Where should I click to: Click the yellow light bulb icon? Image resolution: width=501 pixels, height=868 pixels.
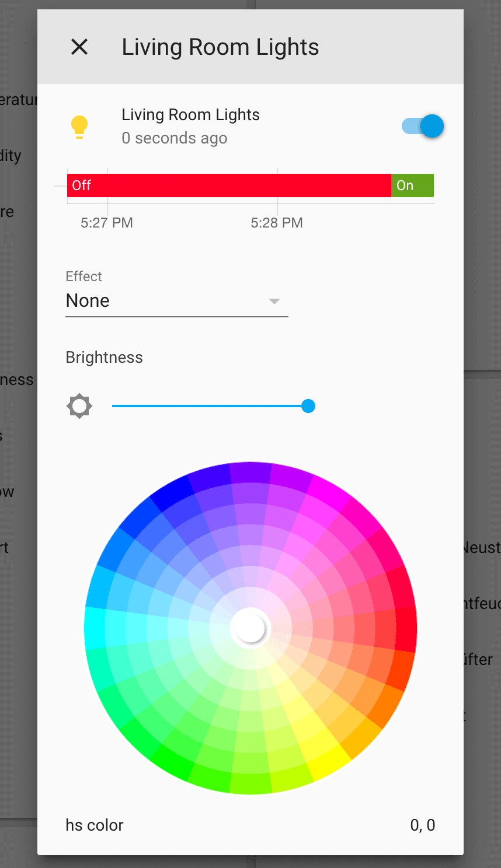79,126
